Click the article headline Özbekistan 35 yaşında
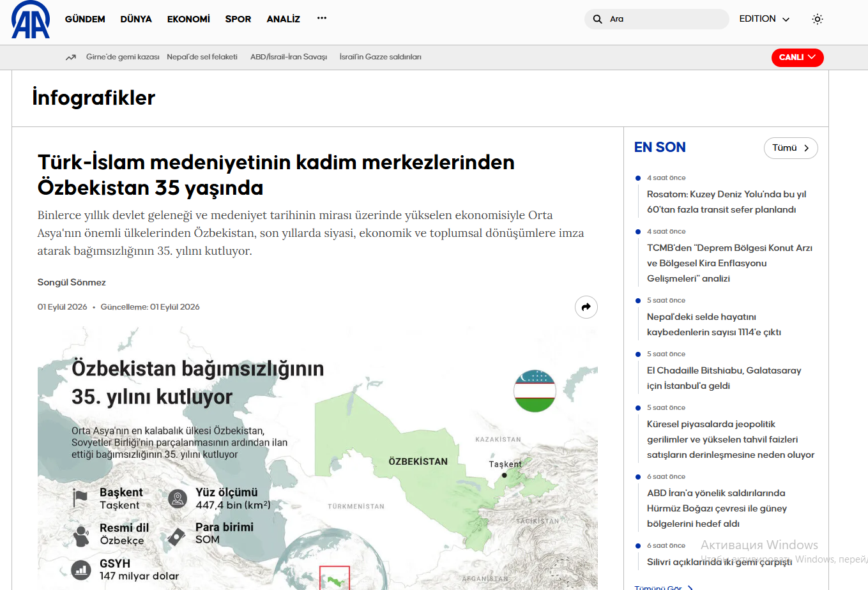The image size is (868, 590). [276, 175]
